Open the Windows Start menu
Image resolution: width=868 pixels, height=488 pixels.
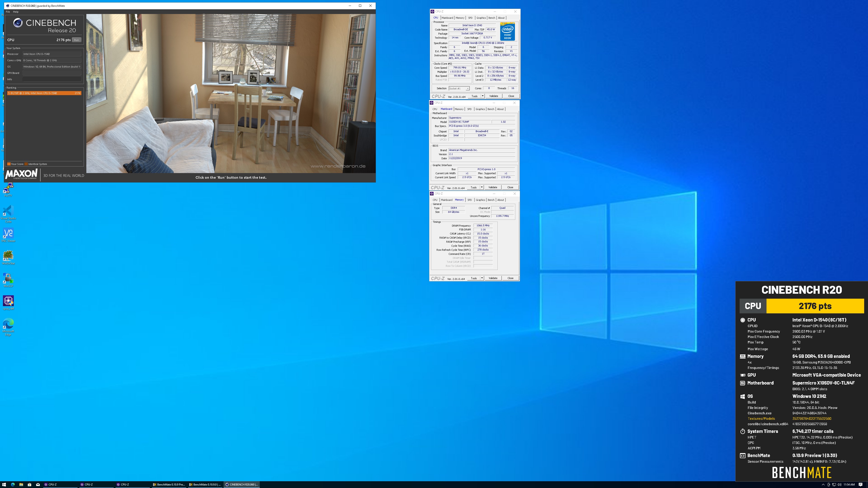tap(4, 485)
